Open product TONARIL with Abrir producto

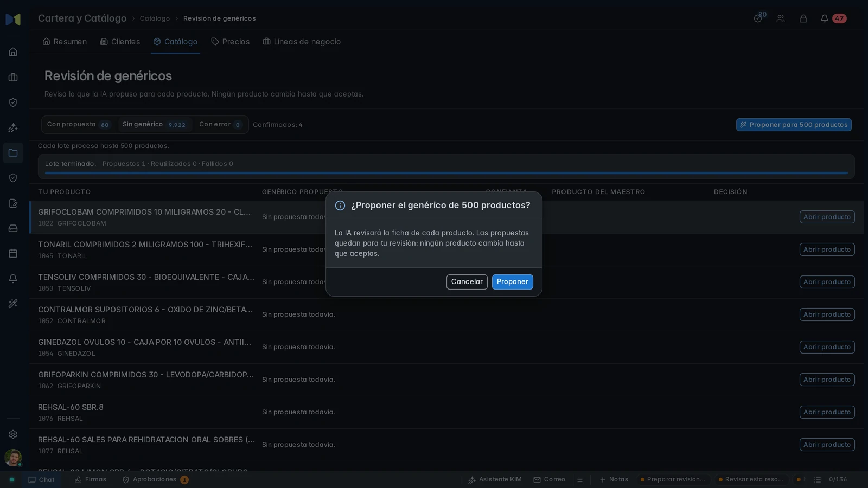pos(827,249)
